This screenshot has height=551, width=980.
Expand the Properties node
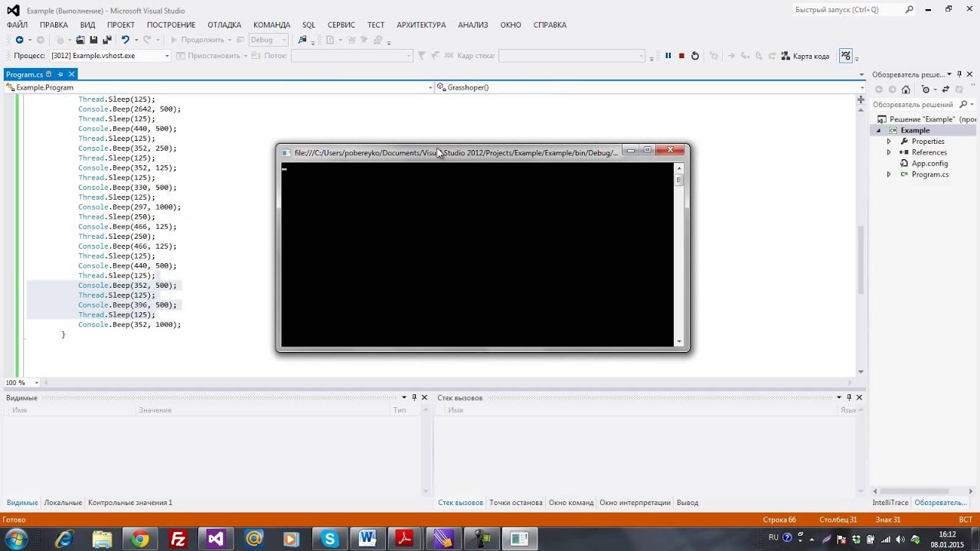point(889,142)
